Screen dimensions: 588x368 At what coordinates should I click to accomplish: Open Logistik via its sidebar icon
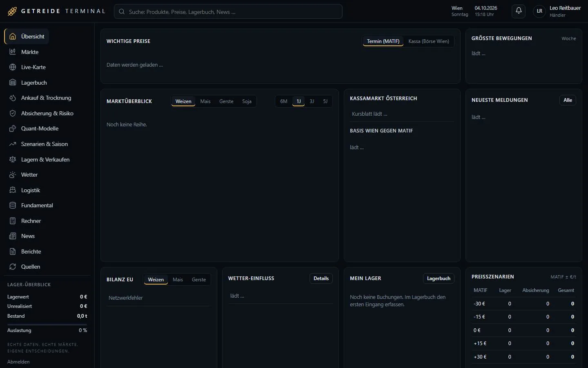[13, 190]
